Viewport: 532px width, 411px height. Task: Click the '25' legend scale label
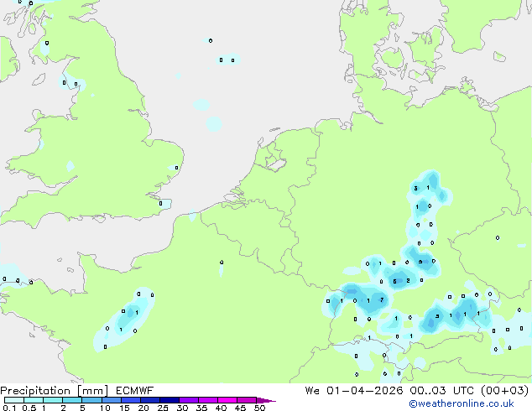pos(163,408)
